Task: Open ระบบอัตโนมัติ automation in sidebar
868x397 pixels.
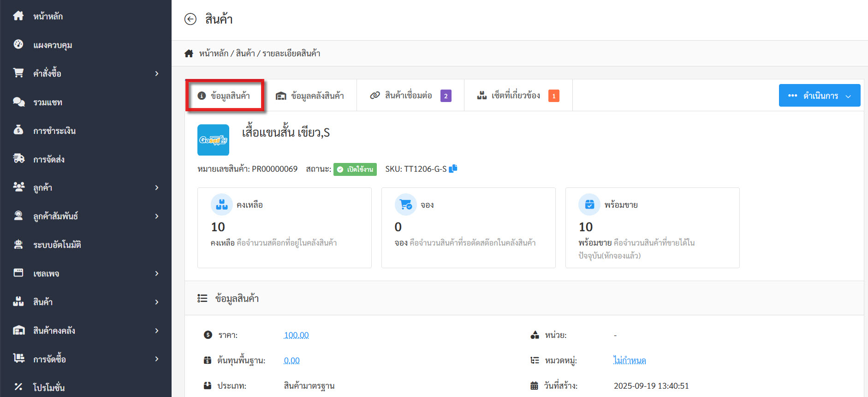Action: [57, 245]
